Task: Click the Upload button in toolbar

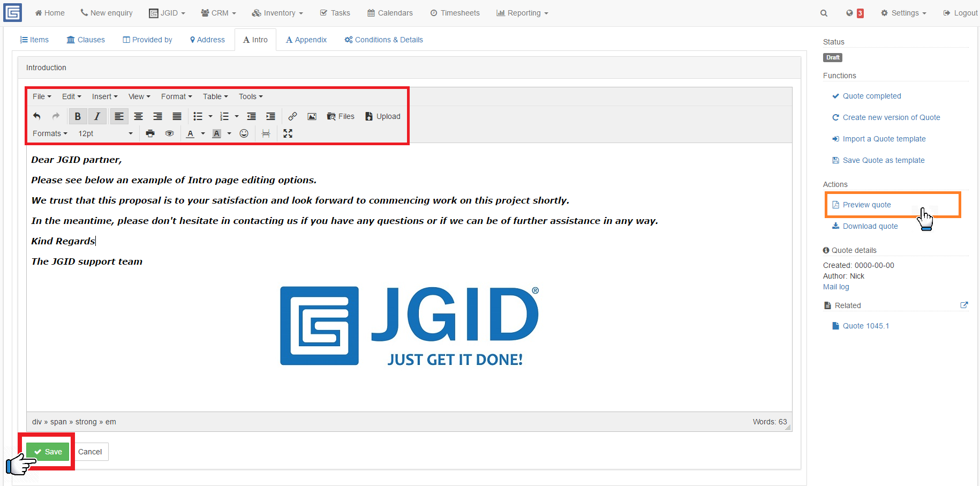Action: click(x=383, y=116)
